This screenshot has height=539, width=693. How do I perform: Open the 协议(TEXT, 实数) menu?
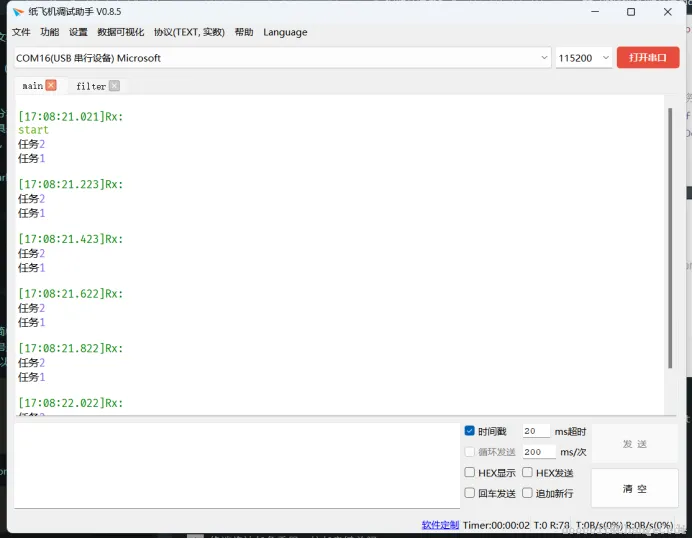189,32
